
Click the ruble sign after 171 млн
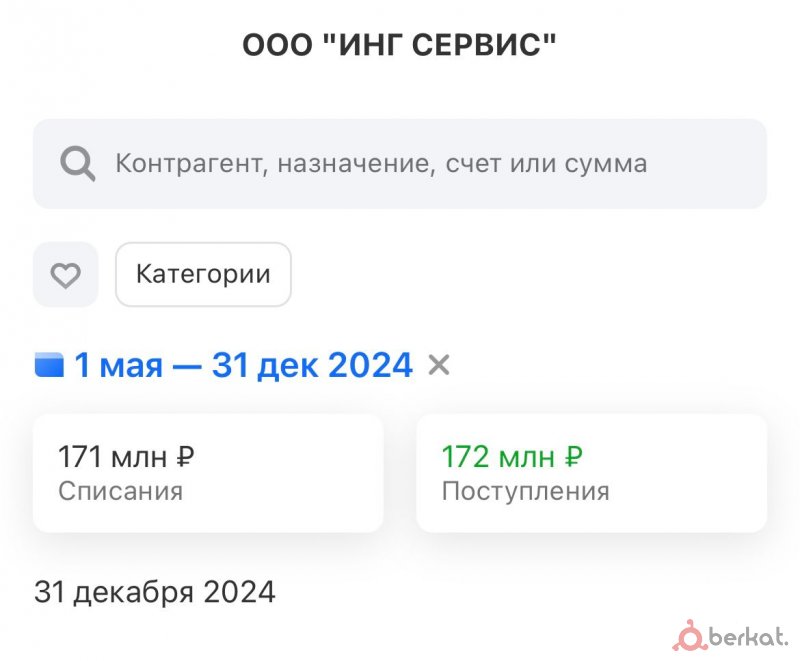185,458
